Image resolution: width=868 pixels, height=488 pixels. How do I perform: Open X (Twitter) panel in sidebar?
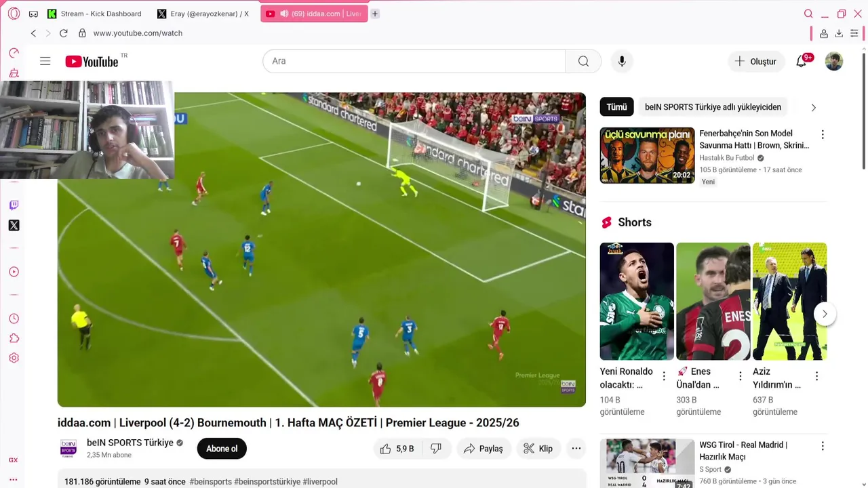pos(14,226)
